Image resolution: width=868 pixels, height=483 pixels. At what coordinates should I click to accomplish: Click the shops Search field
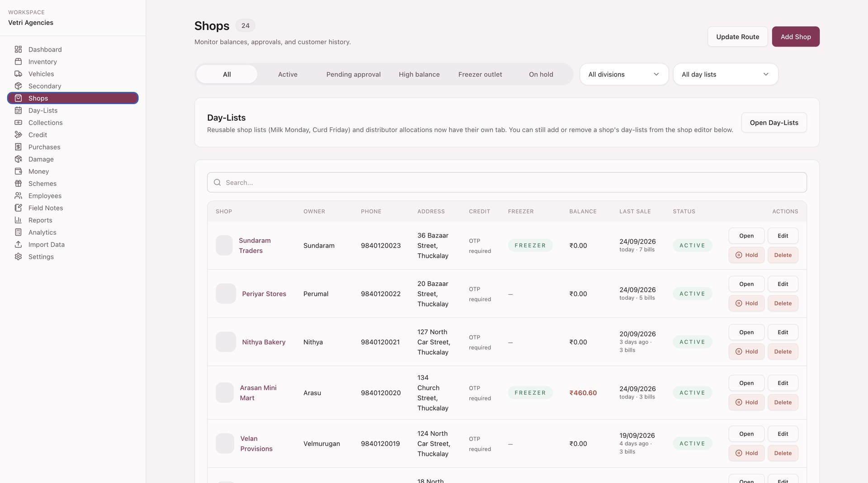(507, 183)
